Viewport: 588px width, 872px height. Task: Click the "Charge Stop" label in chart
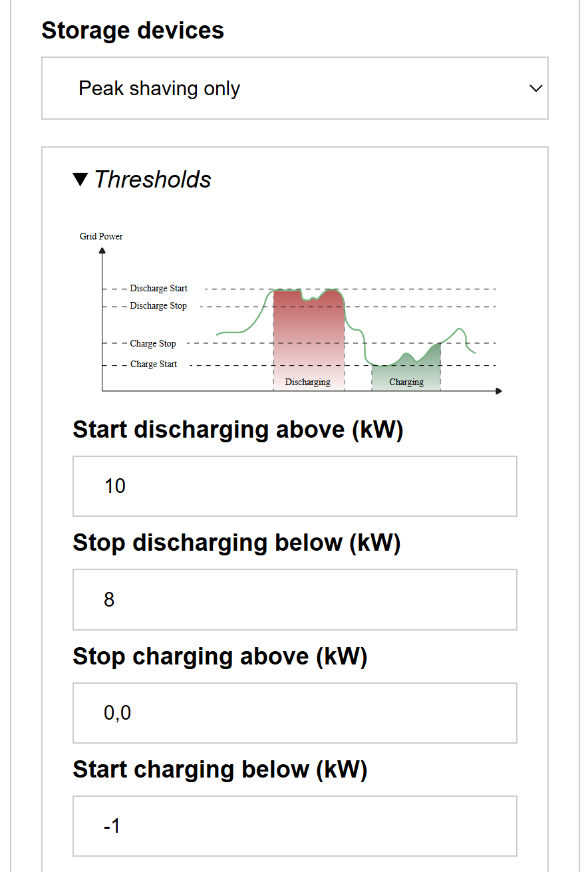(153, 344)
